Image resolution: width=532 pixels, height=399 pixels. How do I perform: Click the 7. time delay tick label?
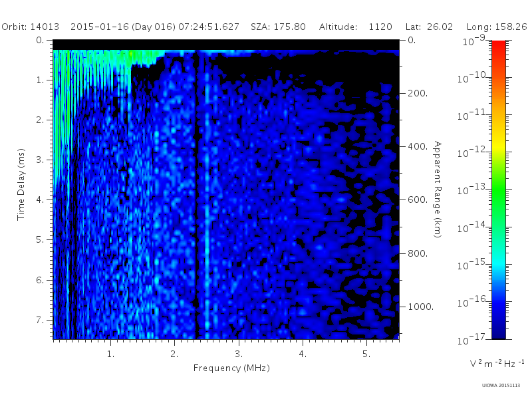pyautogui.click(x=40, y=320)
